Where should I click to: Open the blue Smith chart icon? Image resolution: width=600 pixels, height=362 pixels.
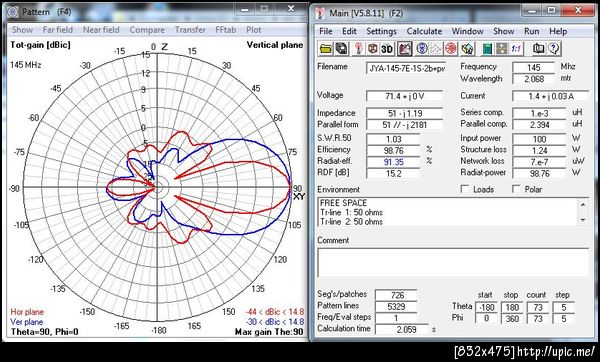[x=422, y=49]
